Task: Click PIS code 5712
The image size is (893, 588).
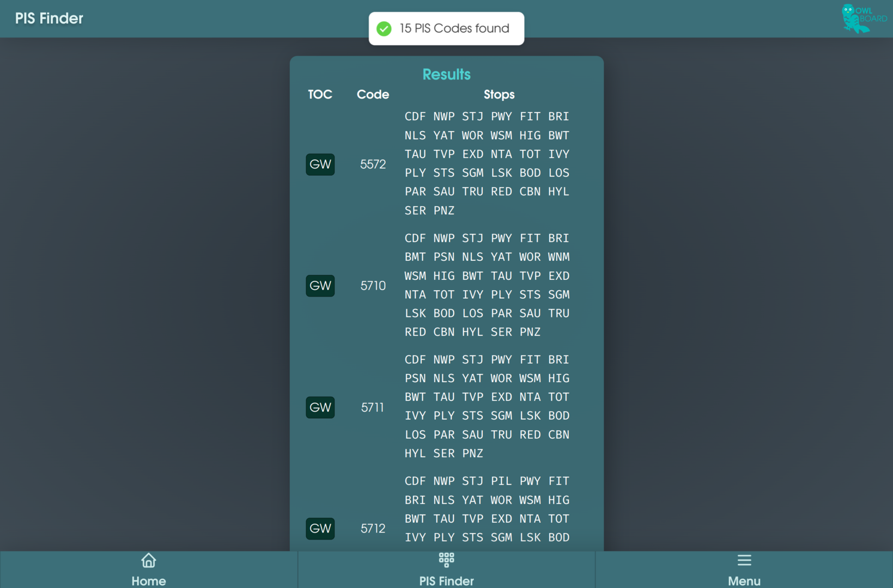Action: [373, 529]
